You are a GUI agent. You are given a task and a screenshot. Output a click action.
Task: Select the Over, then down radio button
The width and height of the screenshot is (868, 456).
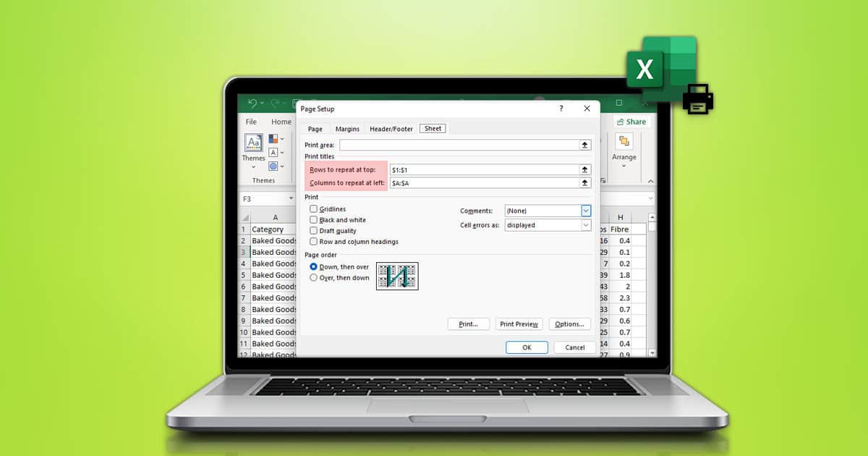[x=315, y=277]
